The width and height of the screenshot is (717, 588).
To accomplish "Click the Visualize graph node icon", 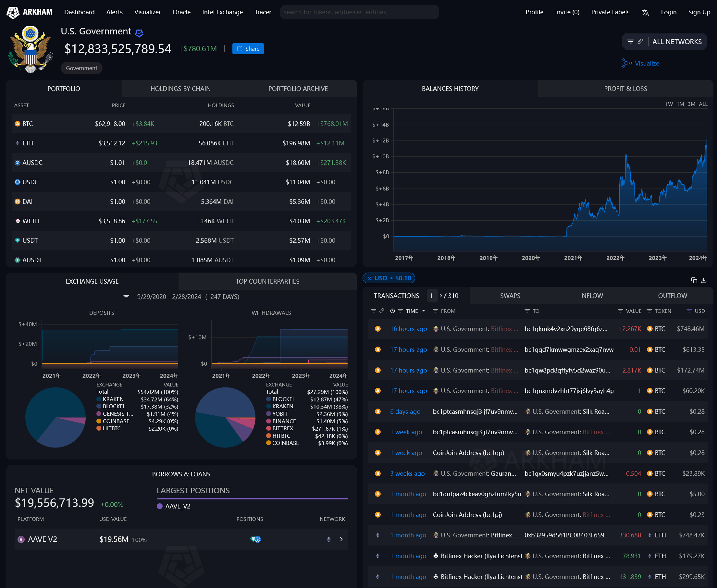I will click(626, 63).
